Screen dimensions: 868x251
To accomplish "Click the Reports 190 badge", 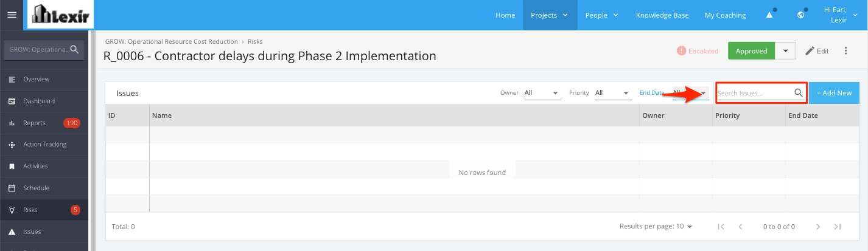I will click(72, 123).
